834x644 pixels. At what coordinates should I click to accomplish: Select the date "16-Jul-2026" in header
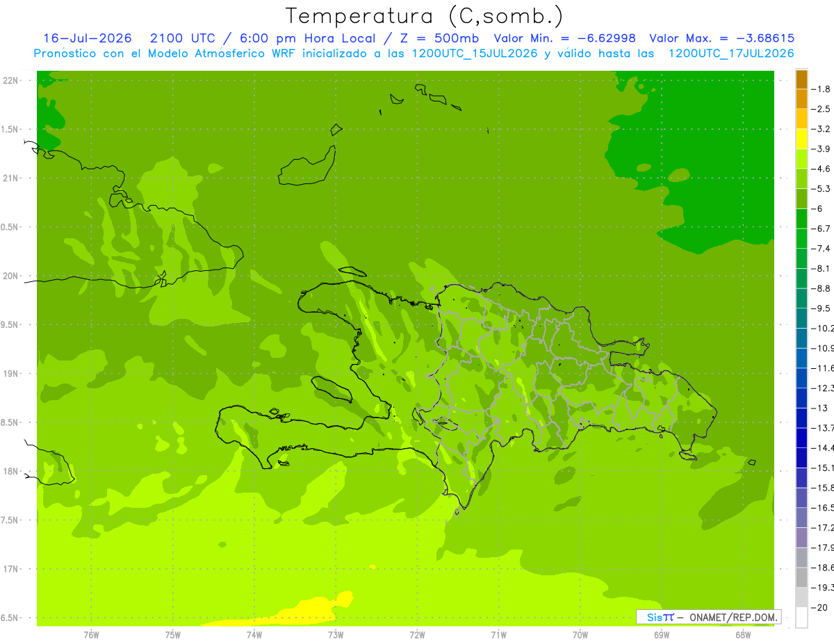point(88,38)
